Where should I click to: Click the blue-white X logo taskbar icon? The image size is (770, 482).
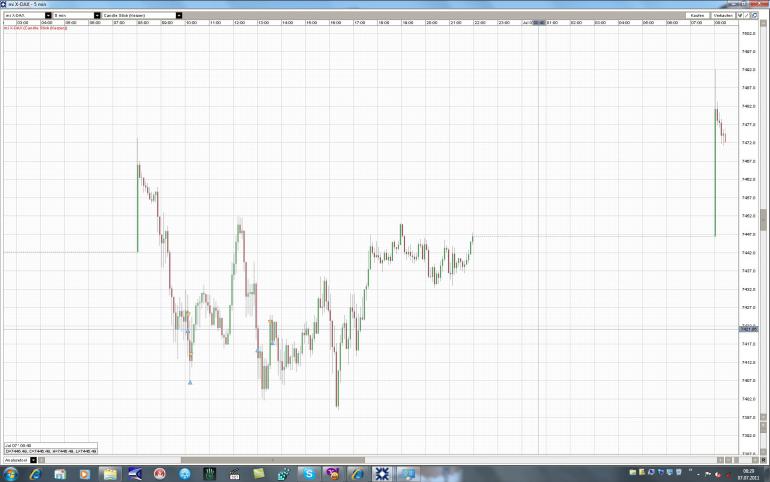pos(383,474)
